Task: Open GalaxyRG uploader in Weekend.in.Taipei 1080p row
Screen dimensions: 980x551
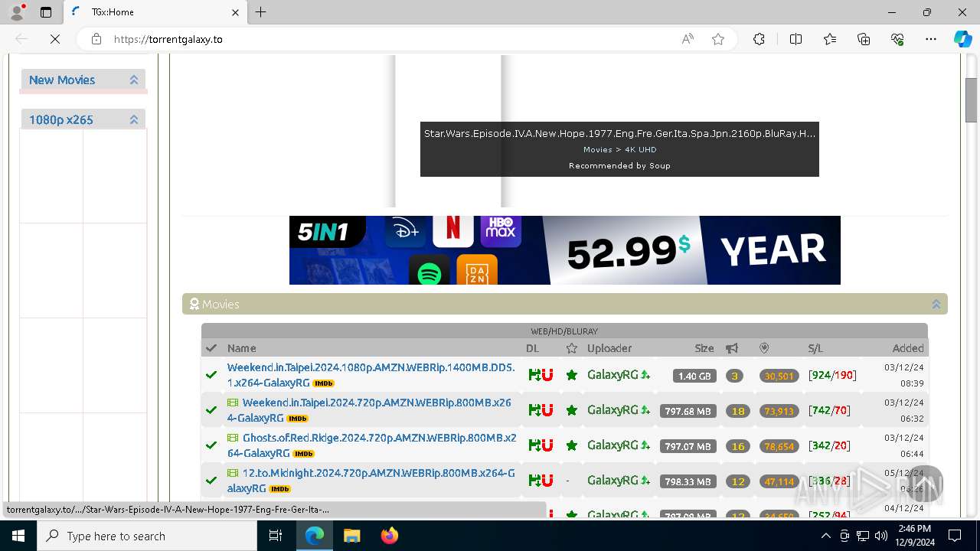Action: (612, 375)
